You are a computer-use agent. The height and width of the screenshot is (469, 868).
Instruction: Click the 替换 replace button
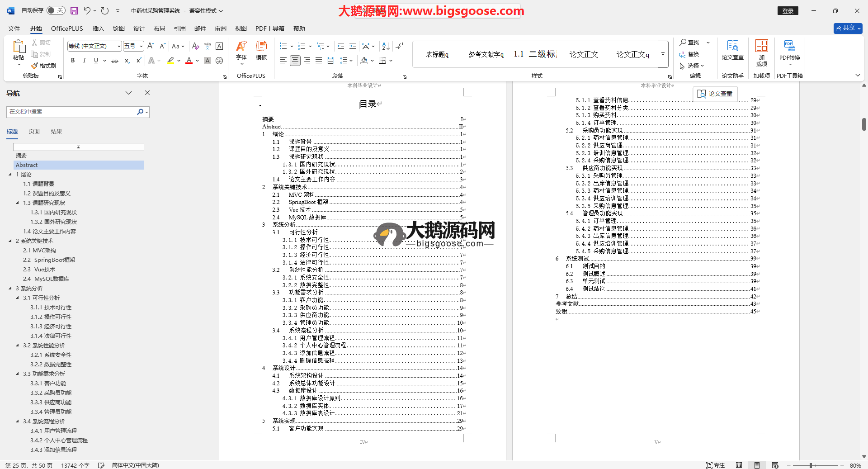[x=689, y=54]
